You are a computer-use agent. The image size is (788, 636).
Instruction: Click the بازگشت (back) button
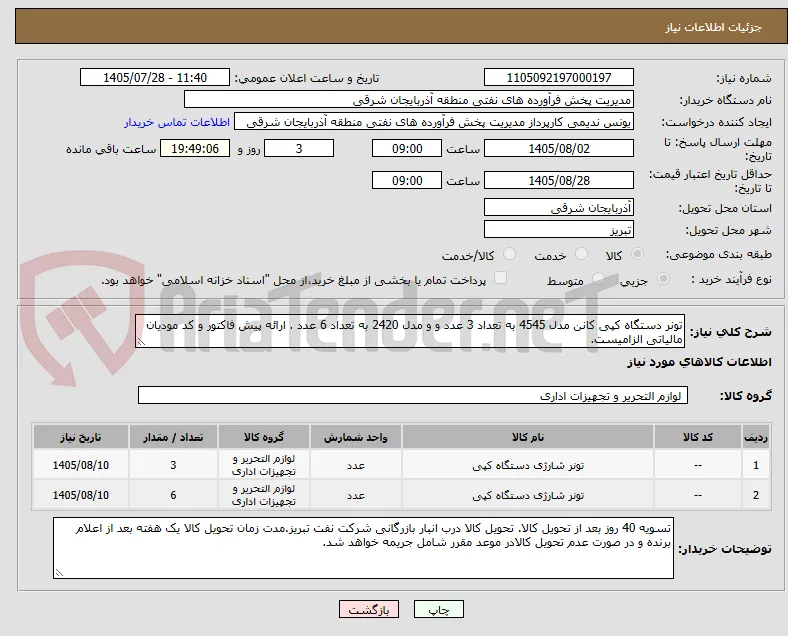pos(369,609)
